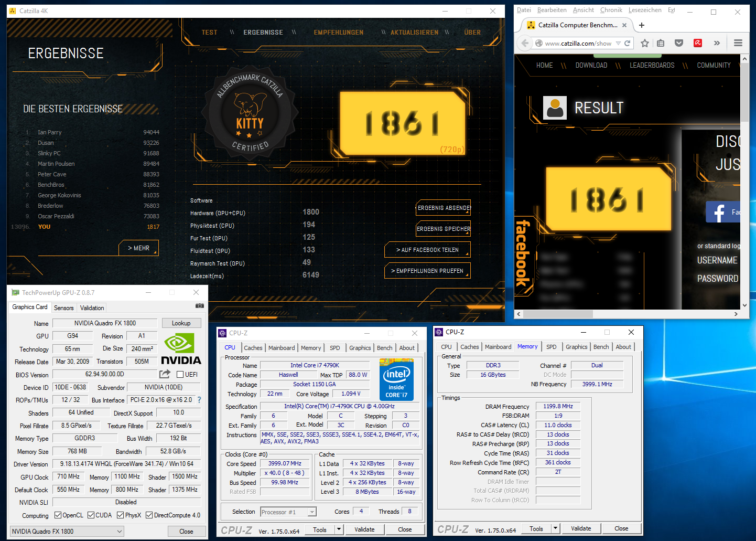The height and width of the screenshot is (541, 756).
Task: Click the Kitty Certified badge
Action: 250,113
